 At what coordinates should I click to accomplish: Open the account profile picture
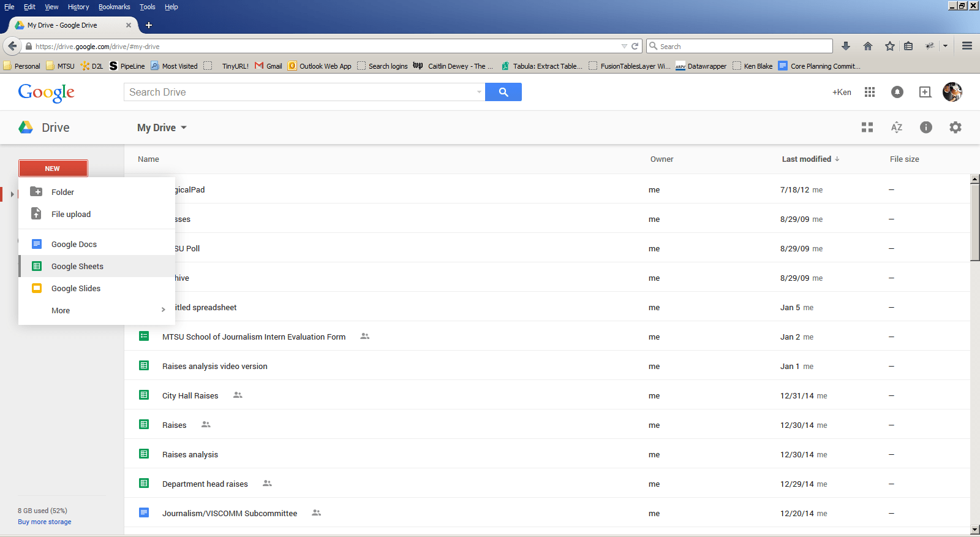952,92
